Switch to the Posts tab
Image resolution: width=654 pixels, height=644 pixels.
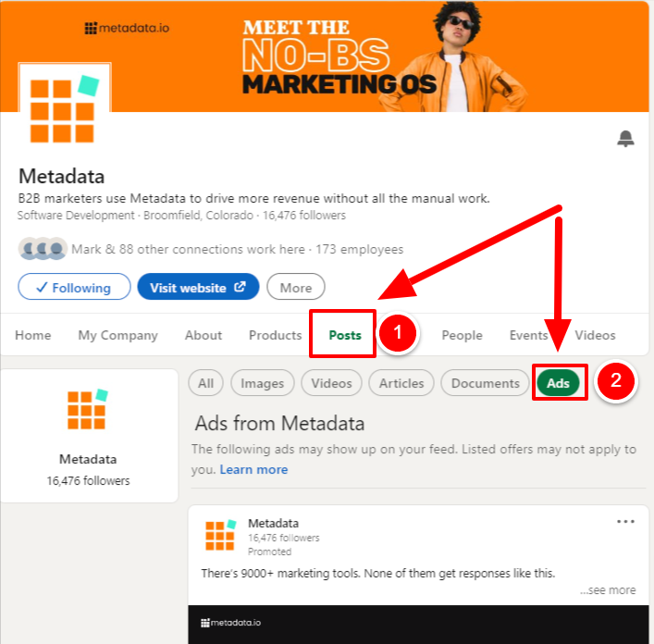(x=345, y=335)
